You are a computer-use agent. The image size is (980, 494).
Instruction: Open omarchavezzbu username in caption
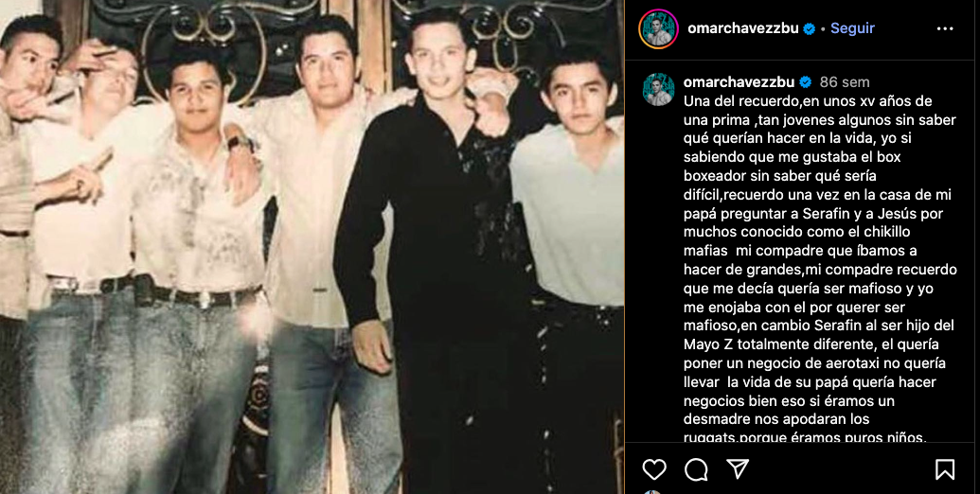(x=739, y=81)
